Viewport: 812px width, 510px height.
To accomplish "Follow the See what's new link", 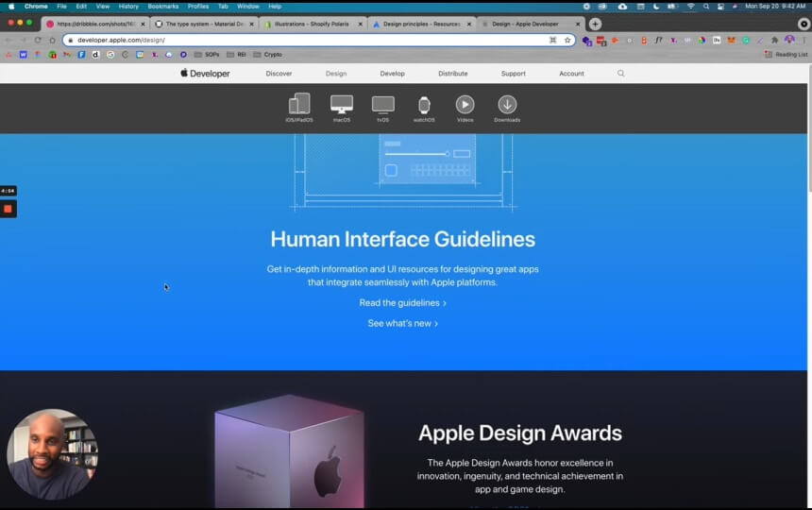I will click(402, 324).
